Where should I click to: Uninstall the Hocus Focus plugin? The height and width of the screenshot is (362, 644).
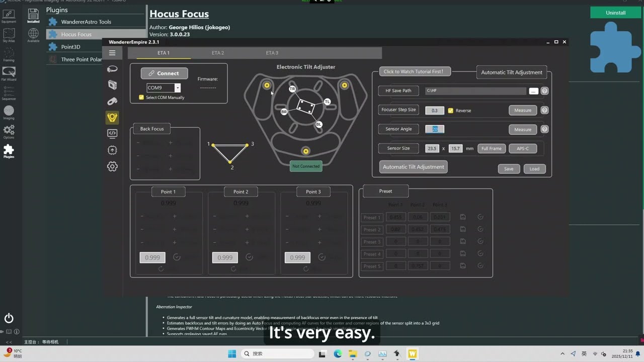click(x=616, y=13)
